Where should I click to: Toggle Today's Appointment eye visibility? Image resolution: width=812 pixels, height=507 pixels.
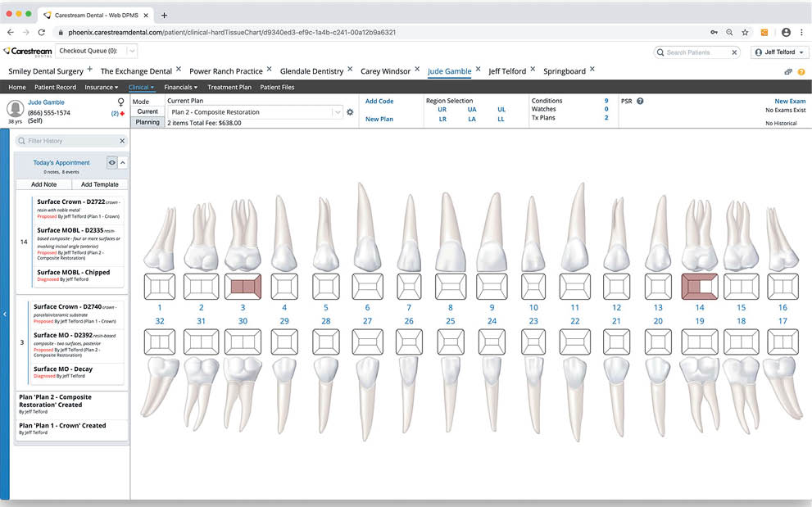pyautogui.click(x=112, y=163)
